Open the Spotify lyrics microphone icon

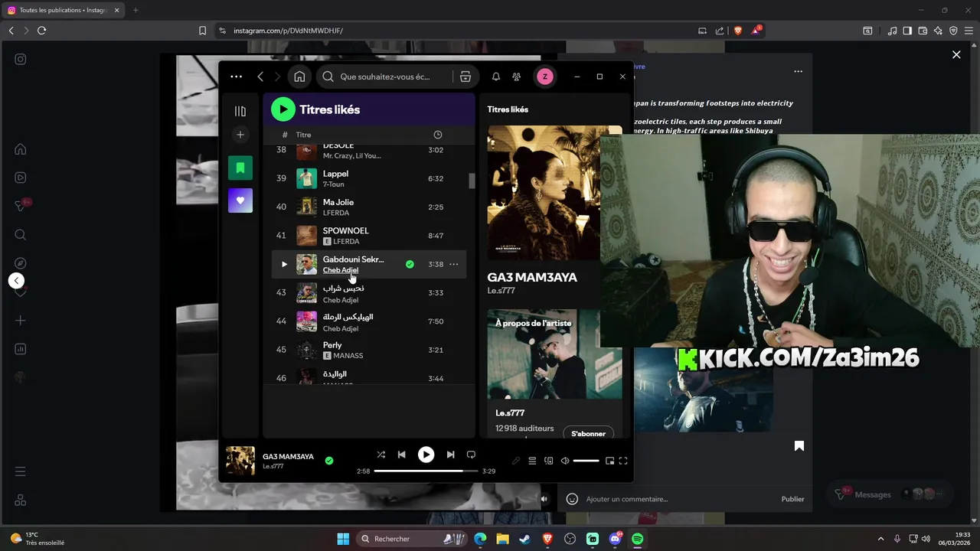click(x=516, y=461)
